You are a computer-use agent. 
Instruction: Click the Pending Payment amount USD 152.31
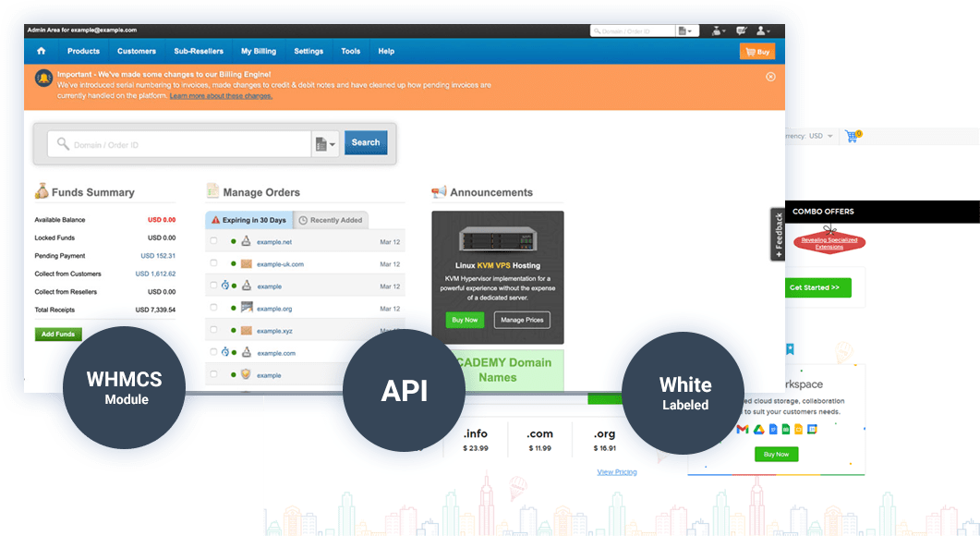158,256
